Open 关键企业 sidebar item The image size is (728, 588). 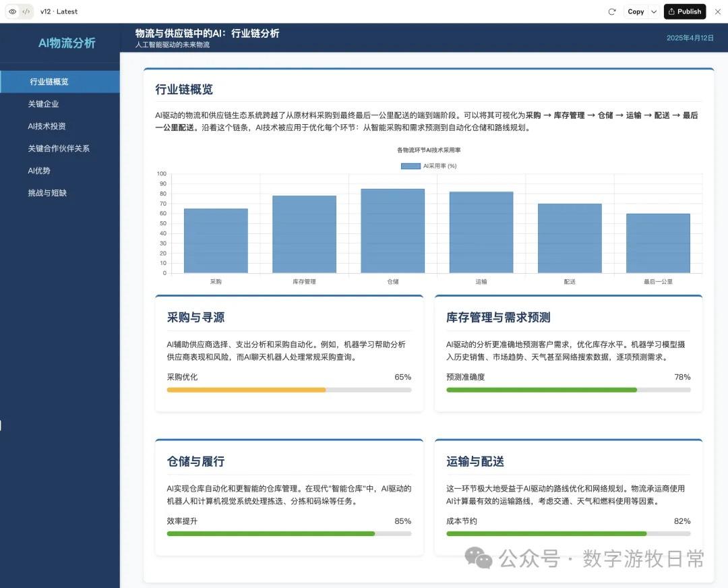coord(43,104)
